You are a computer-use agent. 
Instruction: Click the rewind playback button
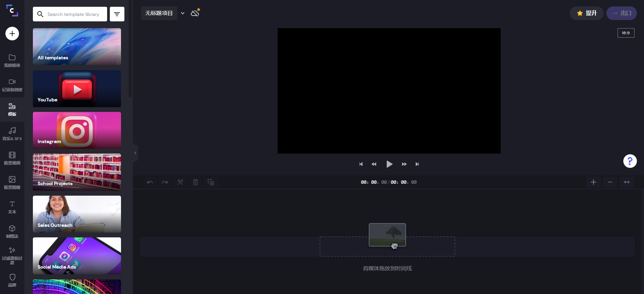click(374, 164)
